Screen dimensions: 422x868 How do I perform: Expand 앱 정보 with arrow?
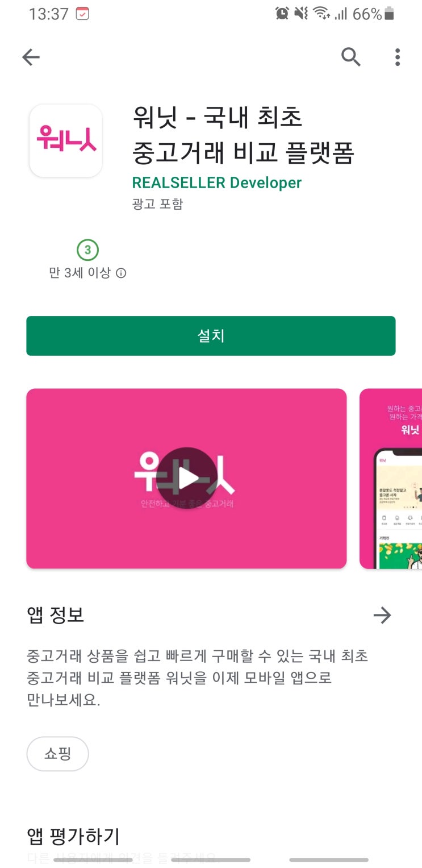(x=382, y=615)
